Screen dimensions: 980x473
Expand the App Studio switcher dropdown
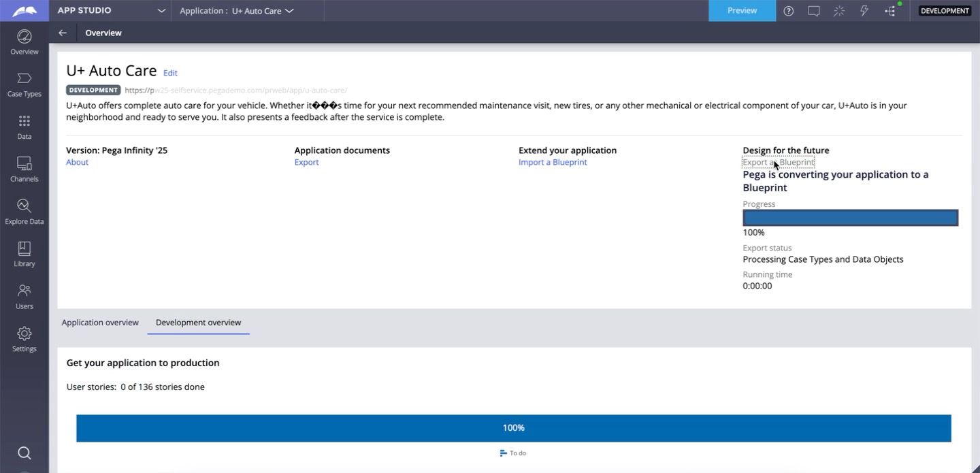click(x=161, y=11)
